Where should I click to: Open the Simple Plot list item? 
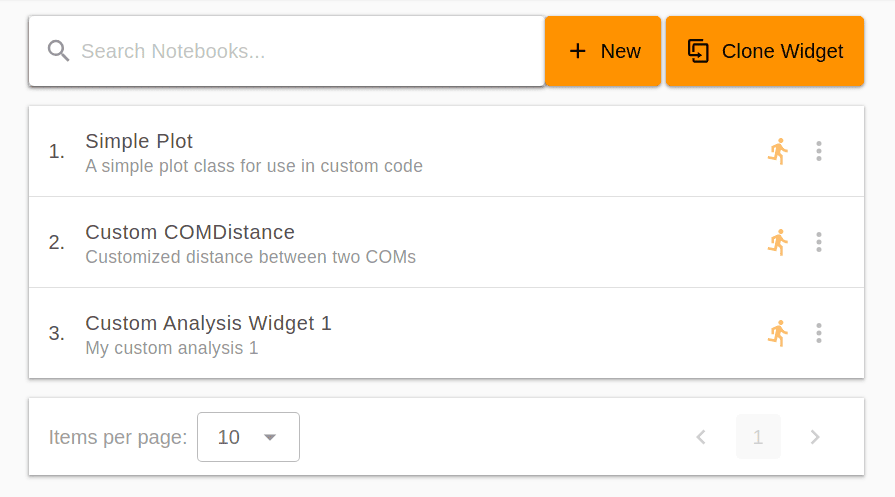click(x=446, y=151)
